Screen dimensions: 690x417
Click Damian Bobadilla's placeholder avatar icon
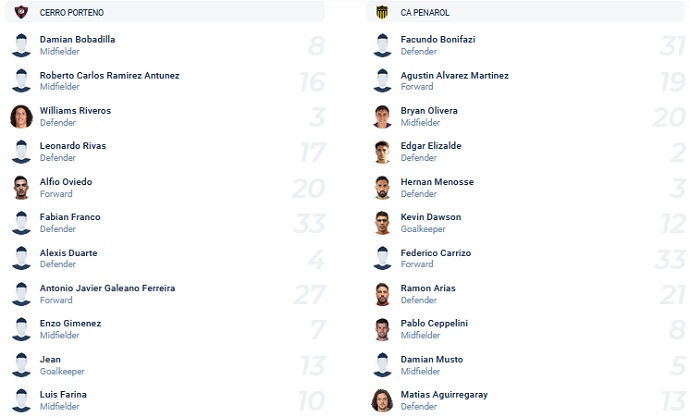[x=21, y=45]
